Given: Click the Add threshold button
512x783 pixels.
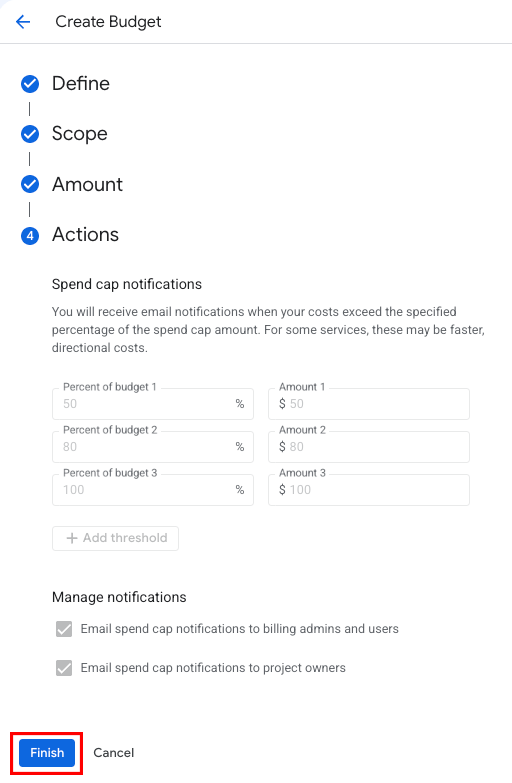Looking at the screenshot, I should click(x=115, y=538).
